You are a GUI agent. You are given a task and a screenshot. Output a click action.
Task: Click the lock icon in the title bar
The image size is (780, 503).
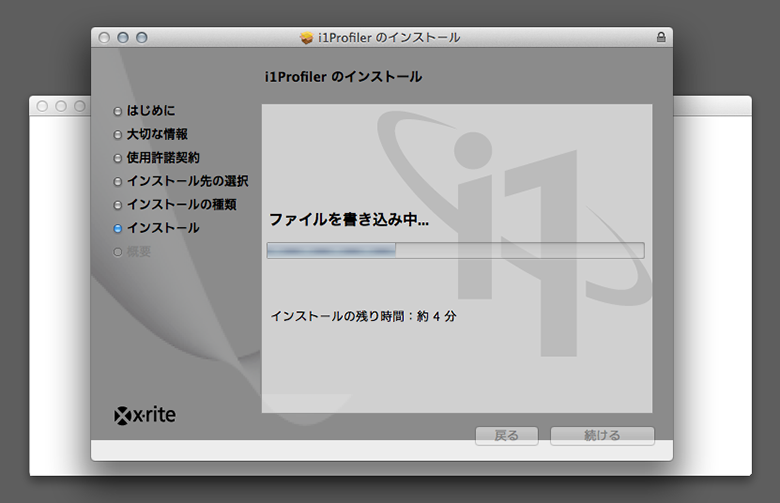[x=660, y=37]
